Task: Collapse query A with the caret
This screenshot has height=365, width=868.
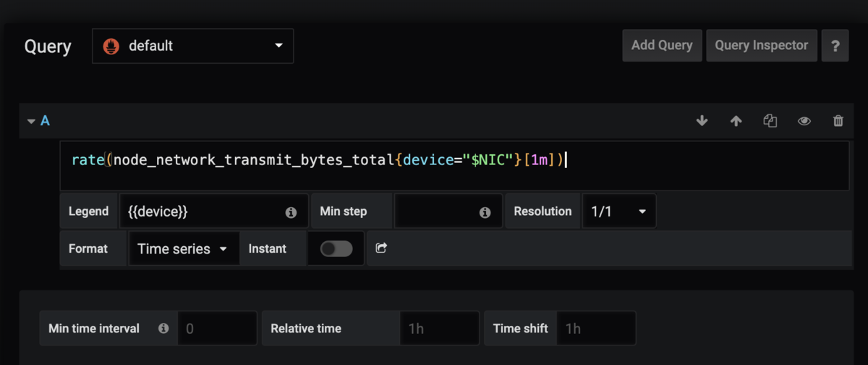Action: 31,121
